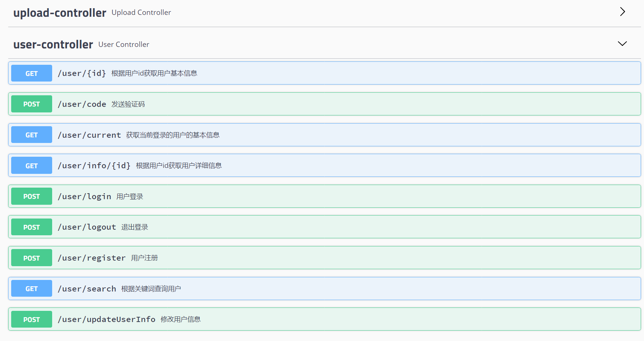This screenshot has height=341, width=644.
Task: Collapse the user-controller section chevron
Action: [x=622, y=44]
